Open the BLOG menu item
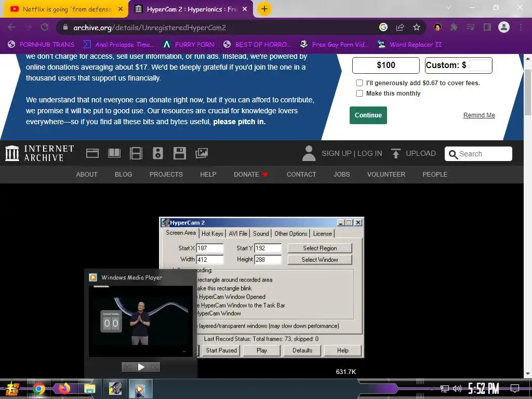Screen dimensions: 532x399 [124, 175]
